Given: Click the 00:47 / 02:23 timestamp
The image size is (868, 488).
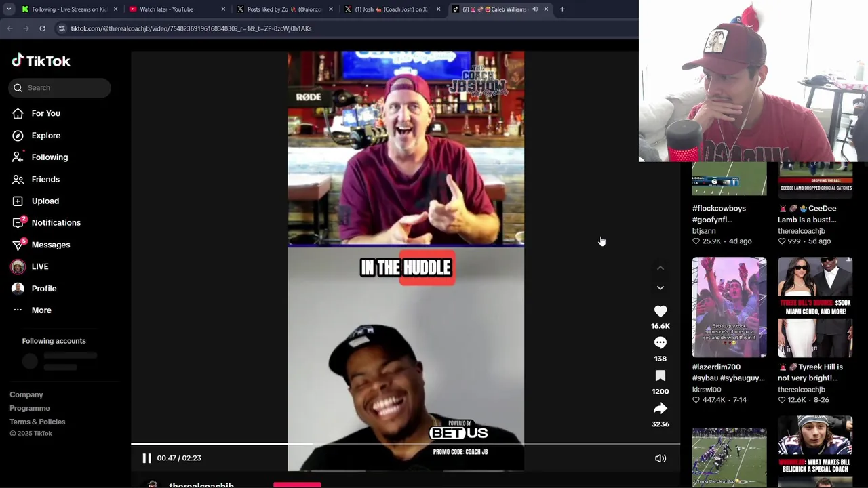Looking at the screenshot, I should [179, 458].
